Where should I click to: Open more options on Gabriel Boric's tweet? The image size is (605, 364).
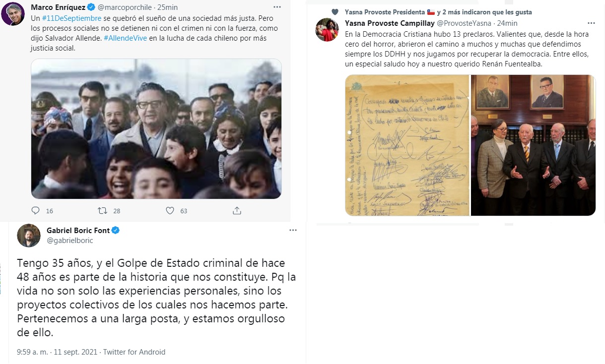tap(293, 231)
